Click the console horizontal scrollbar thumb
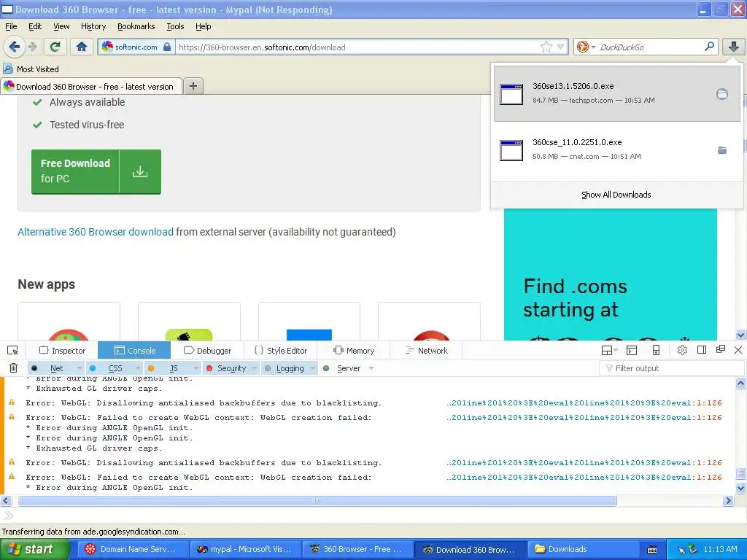The image size is (747, 560). (x=317, y=500)
